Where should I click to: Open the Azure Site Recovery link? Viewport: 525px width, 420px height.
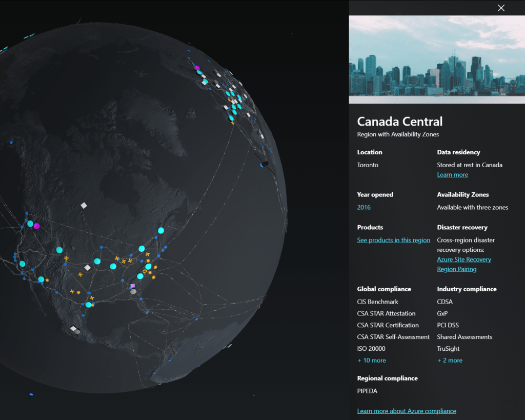click(x=463, y=259)
